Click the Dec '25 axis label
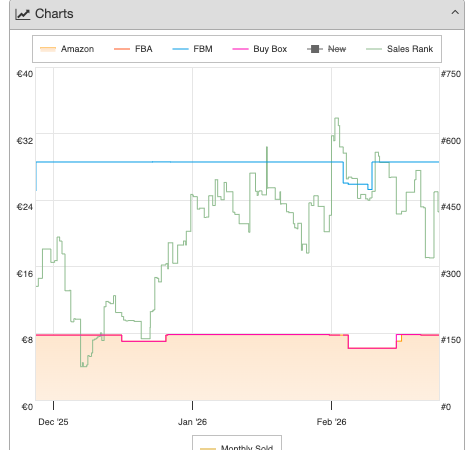474x450 pixels. click(x=53, y=422)
